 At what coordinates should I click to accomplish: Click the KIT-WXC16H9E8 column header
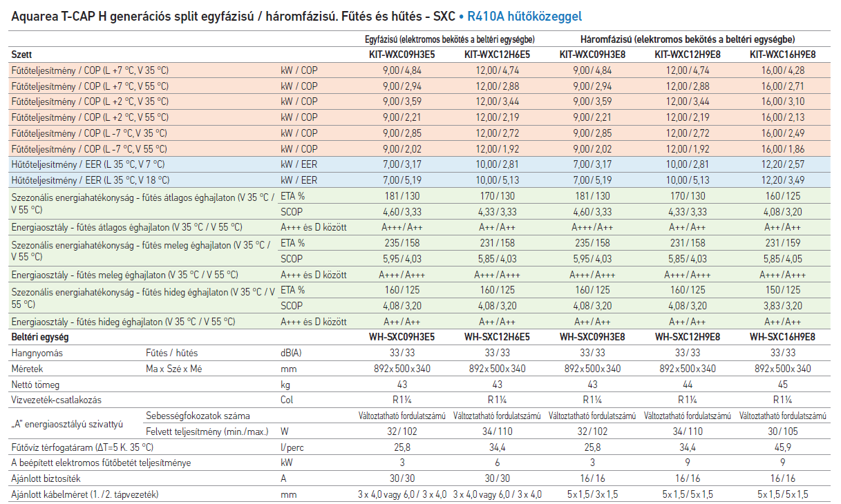click(783, 54)
